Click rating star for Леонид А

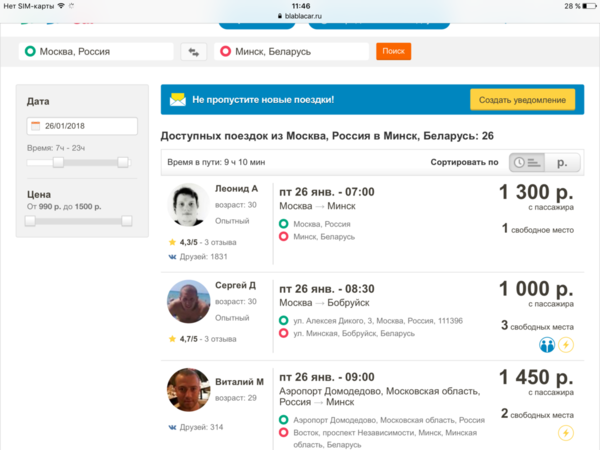[x=172, y=242]
